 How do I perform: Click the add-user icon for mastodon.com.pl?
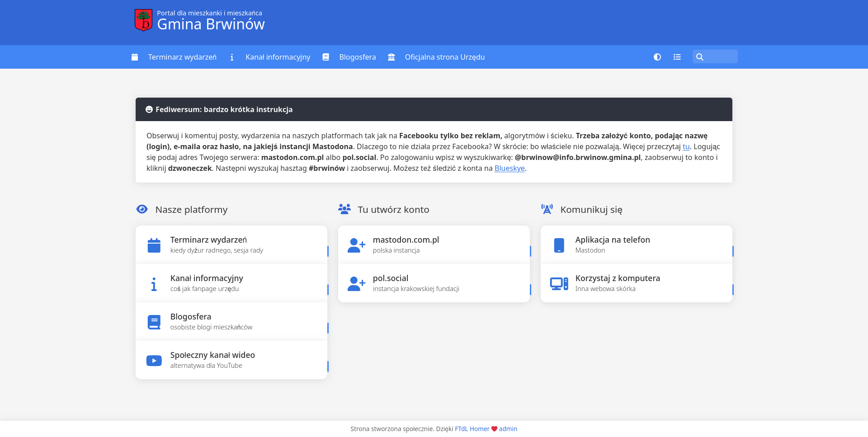coord(356,245)
